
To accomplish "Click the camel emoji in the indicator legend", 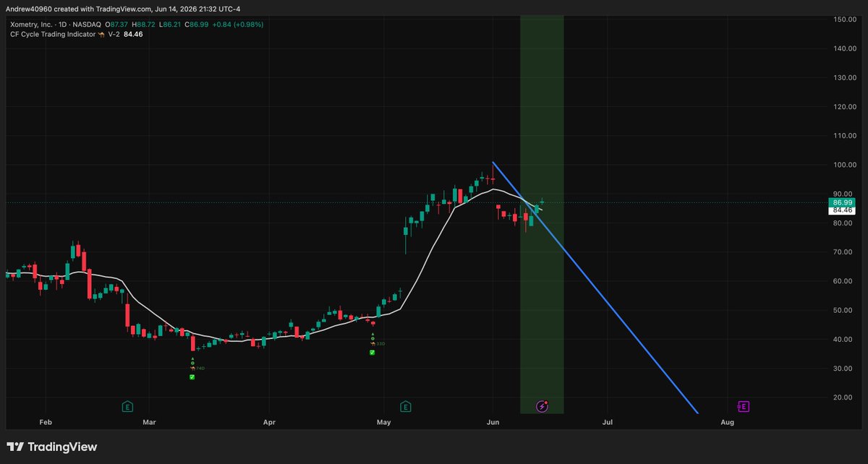I will pyautogui.click(x=103, y=34).
